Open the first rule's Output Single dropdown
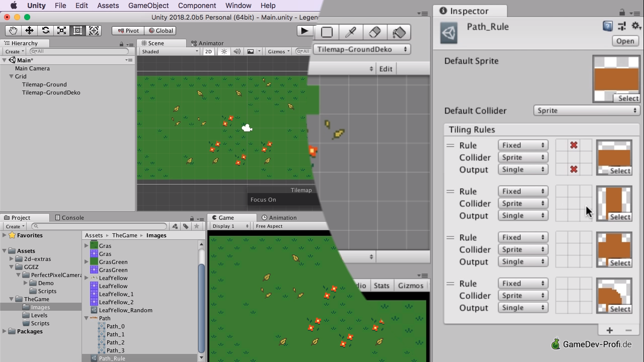 [x=523, y=169]
